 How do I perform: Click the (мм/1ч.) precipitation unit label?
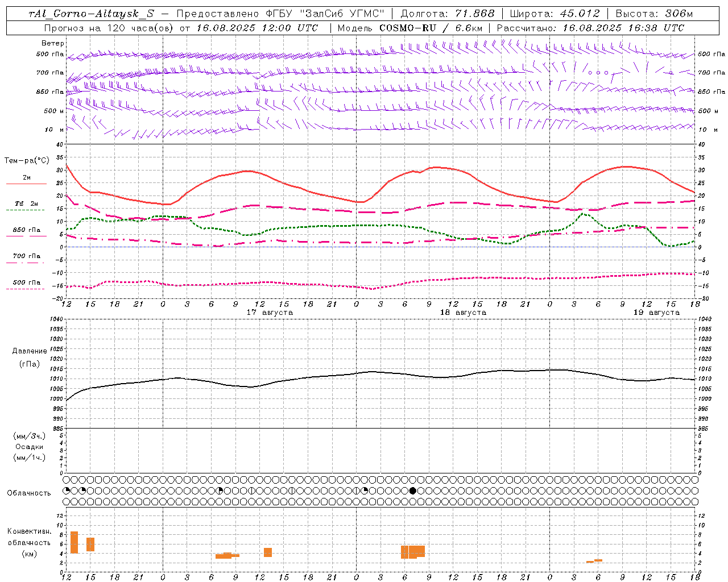30,458
